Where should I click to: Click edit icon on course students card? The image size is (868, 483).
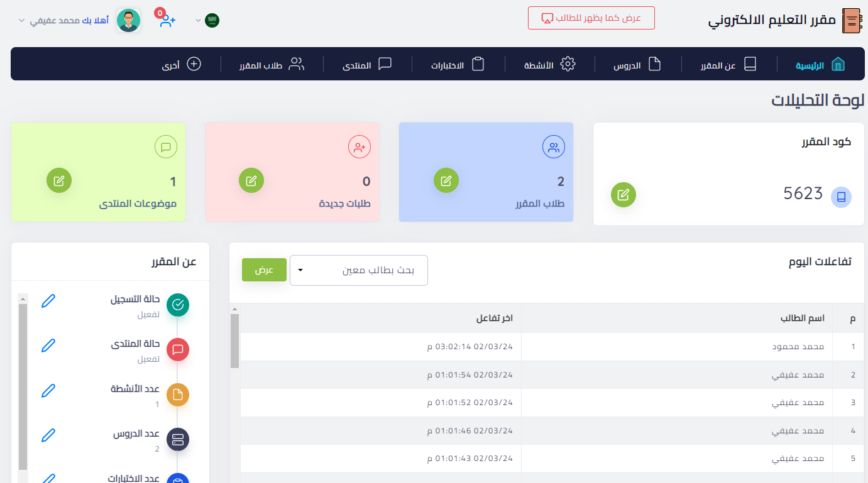[x=446, y=181]
